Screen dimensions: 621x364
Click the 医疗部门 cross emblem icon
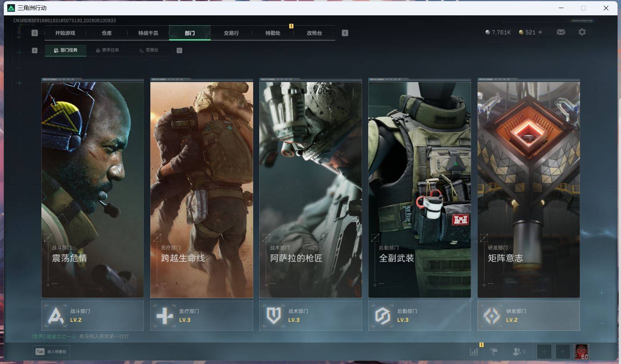[x=165, y=316]
